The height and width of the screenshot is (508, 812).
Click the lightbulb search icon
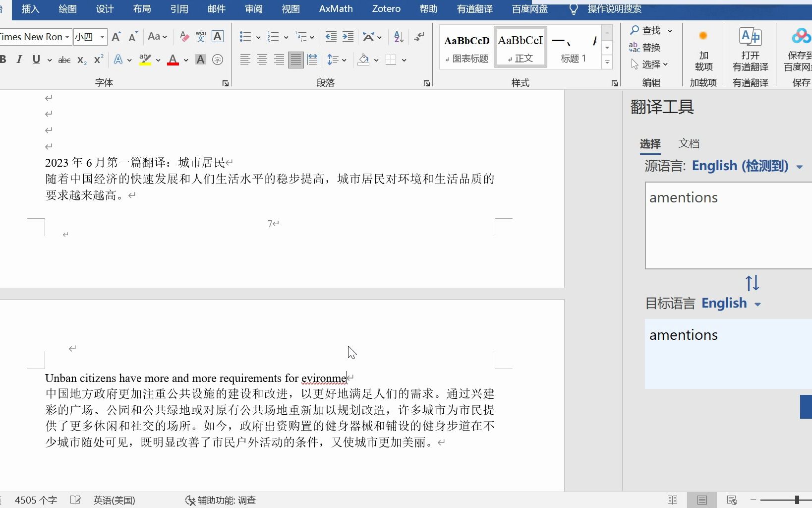pos(574,9)
